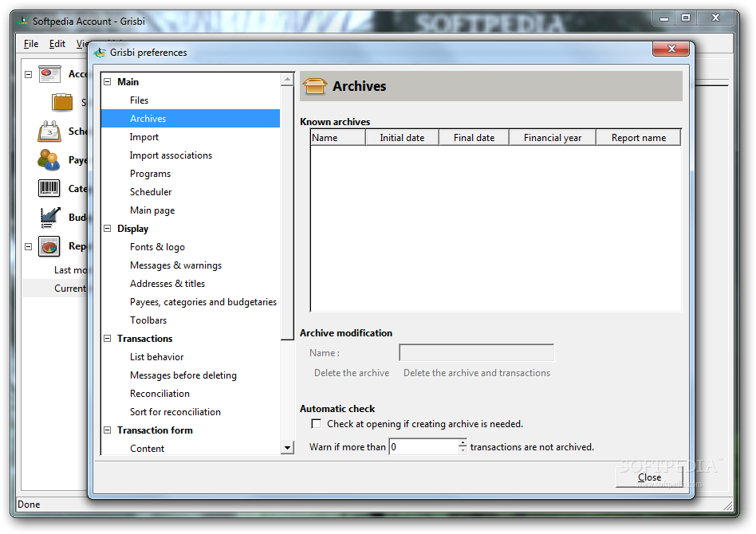Collapse the Transaction form tree section
The image size is (756, 534).
click(108, 430)
